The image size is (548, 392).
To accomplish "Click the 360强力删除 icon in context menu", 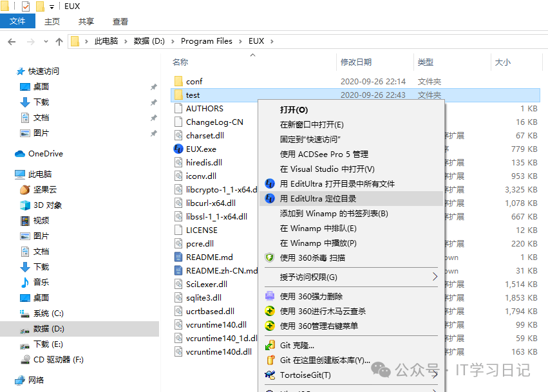I will click(270, 297).
